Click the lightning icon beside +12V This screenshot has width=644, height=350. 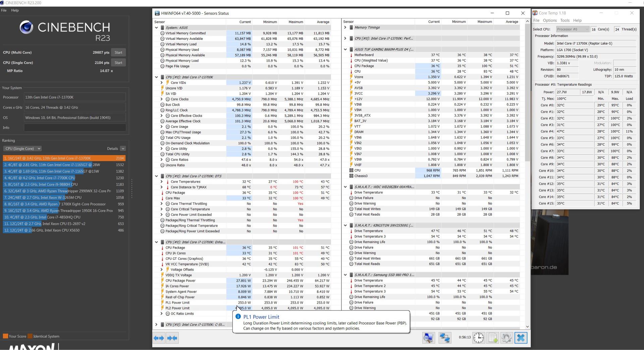tap(351, 99)
